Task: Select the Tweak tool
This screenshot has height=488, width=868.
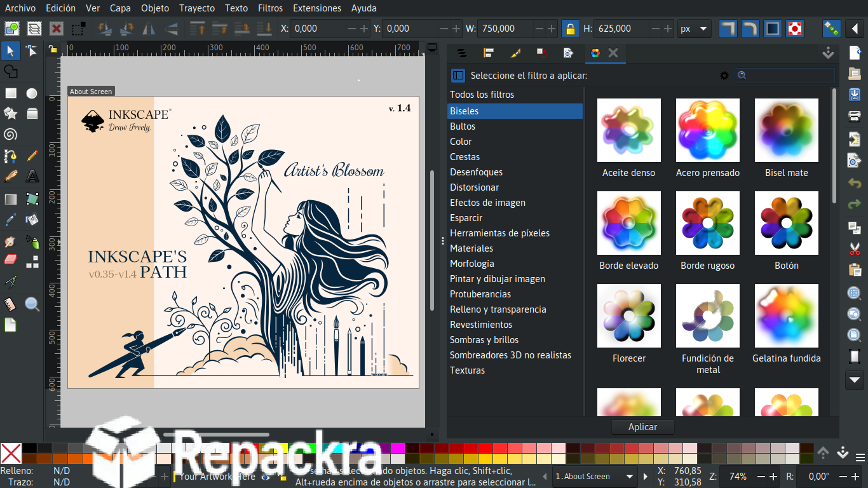Action: click(x=11, y=241)
